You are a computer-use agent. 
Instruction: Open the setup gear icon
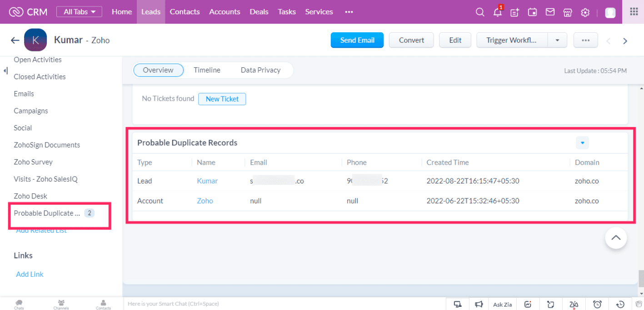[x=585, y=12]
